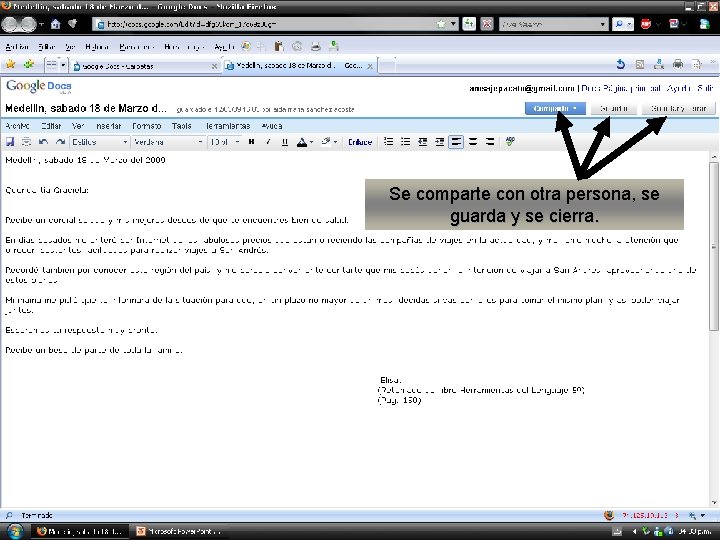The width and height of the screenshot is (720, 540).
Task: Click the Guardar y cerrar button
Action: point(679,108)
